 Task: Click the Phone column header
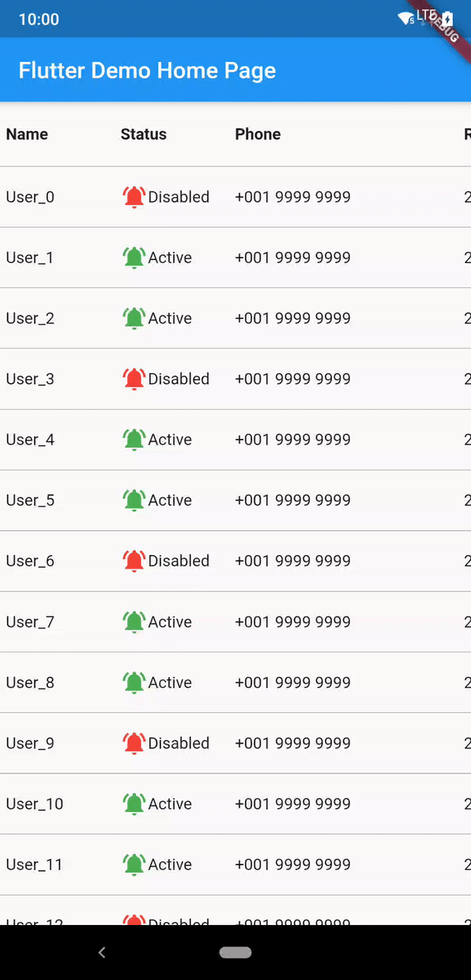257,134
